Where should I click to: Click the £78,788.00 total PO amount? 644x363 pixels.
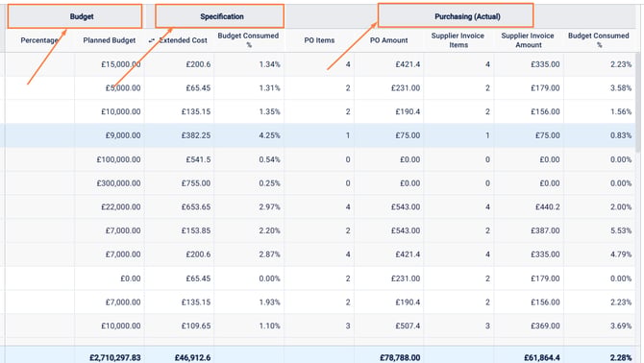400,357
